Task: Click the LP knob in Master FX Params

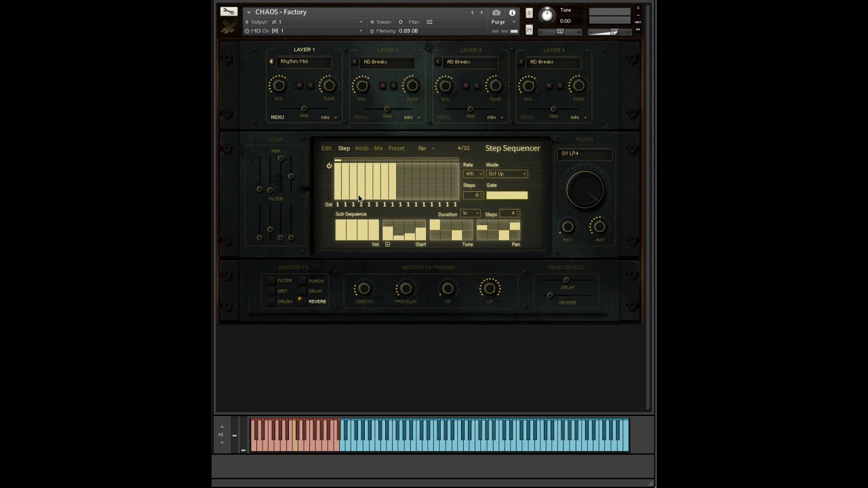Action: tap(490, 289)
